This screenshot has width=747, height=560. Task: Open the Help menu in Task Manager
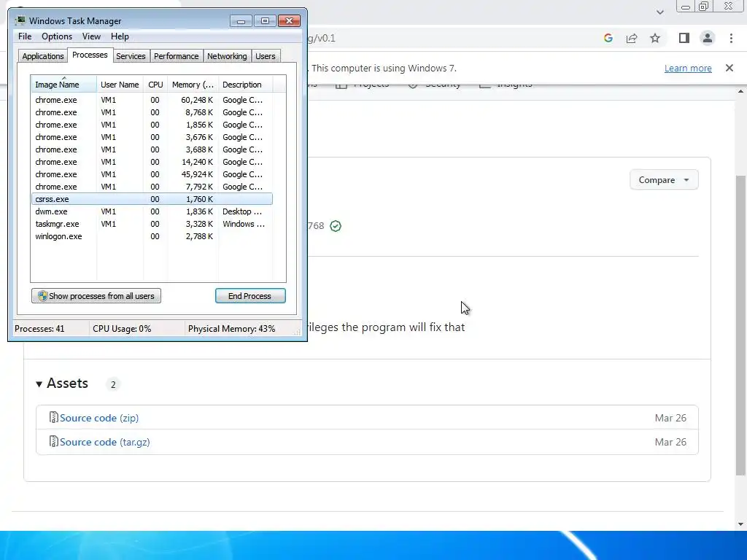click(120, 36)
